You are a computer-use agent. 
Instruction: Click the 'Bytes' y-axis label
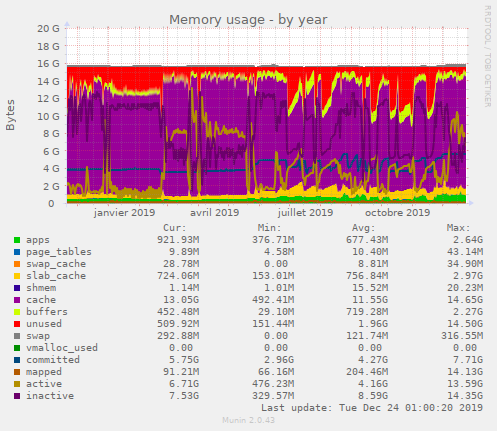click(10, 115)
